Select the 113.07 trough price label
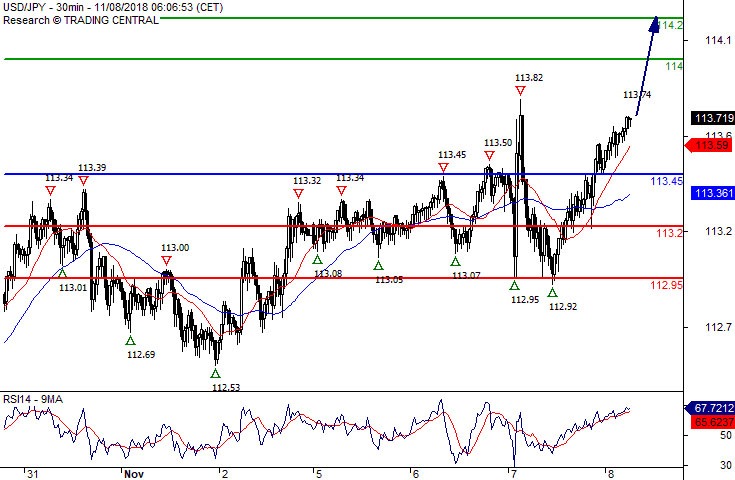Viewport: 735px width, 480px height. 466,276
